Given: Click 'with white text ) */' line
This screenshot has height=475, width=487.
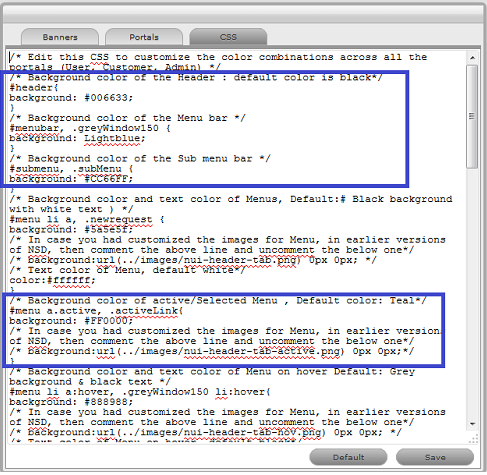Looking at the screenshot, I should pyautogui.click(x=71, y=209).
